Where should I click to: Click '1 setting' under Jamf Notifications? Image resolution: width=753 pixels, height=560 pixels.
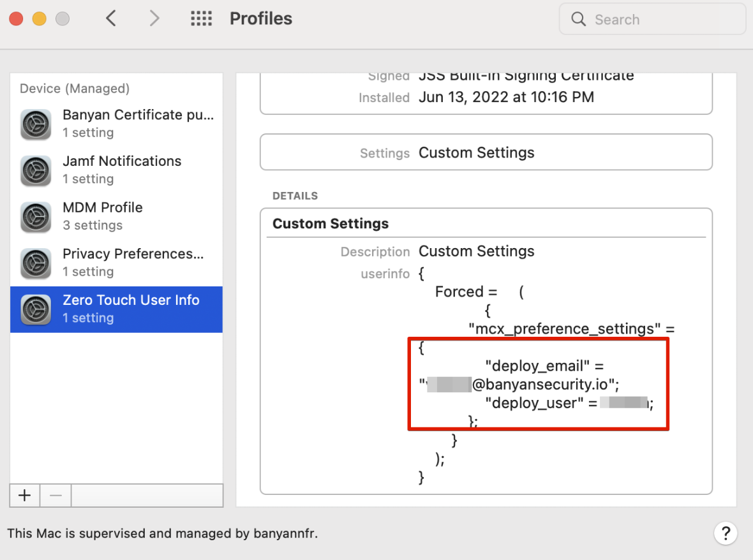(x=88, y=179)
